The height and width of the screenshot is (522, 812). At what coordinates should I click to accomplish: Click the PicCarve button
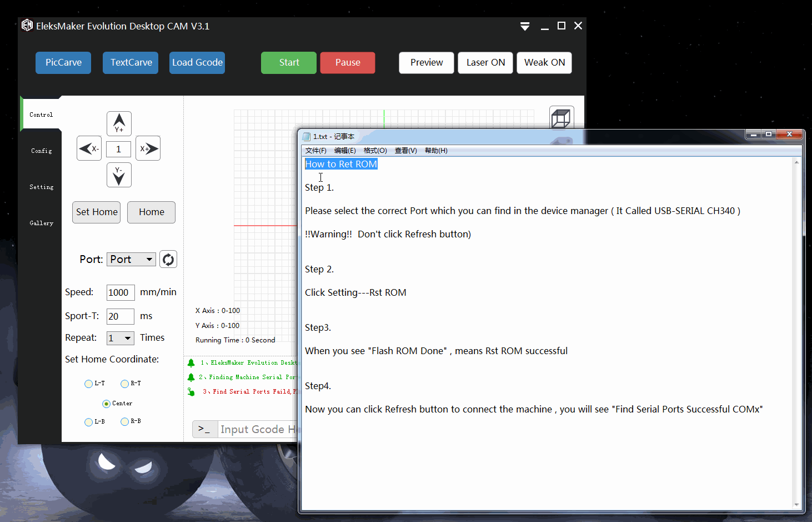(63, 63)
